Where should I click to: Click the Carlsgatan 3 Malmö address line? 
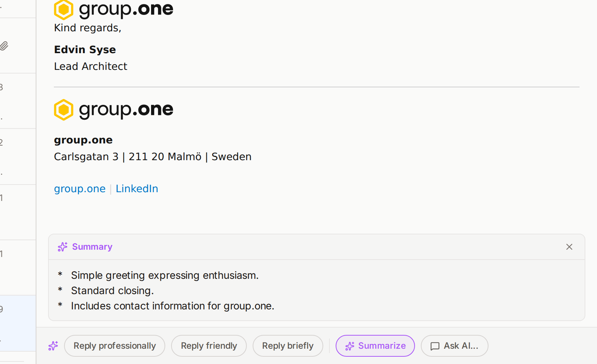[153, 157]
